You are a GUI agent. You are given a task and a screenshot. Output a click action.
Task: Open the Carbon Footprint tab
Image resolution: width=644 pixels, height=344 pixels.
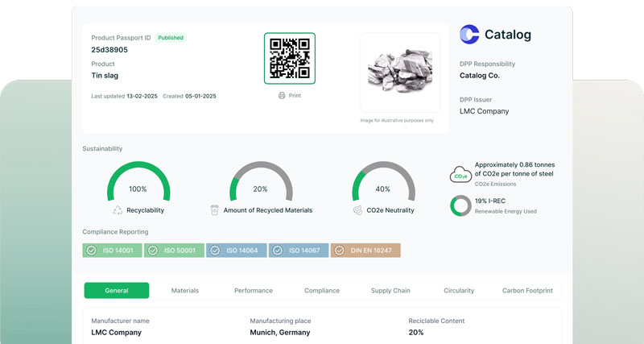pos(527,291)
